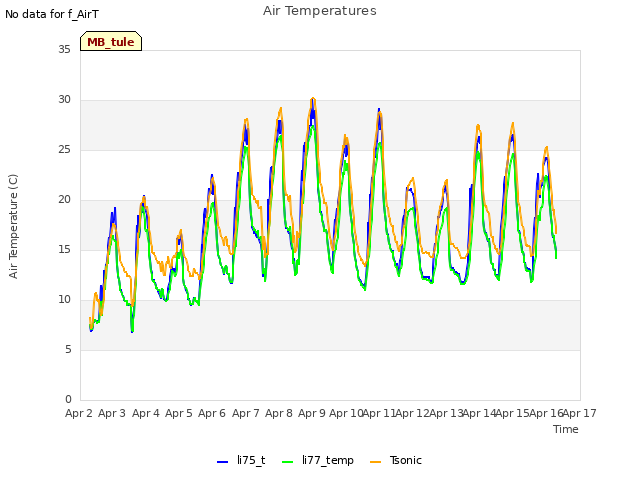Click the MB_tule site label
This screenshot has width=640, height=480.
[111, 41]
